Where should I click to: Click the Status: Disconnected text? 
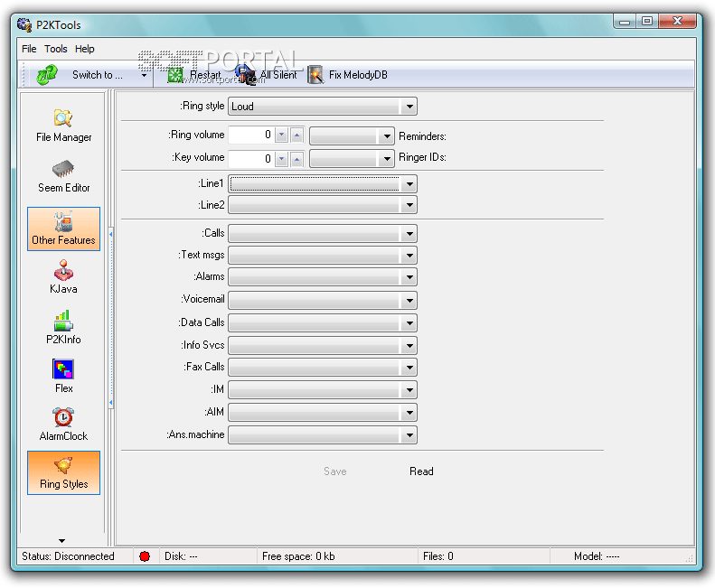(x=68, y=556)
